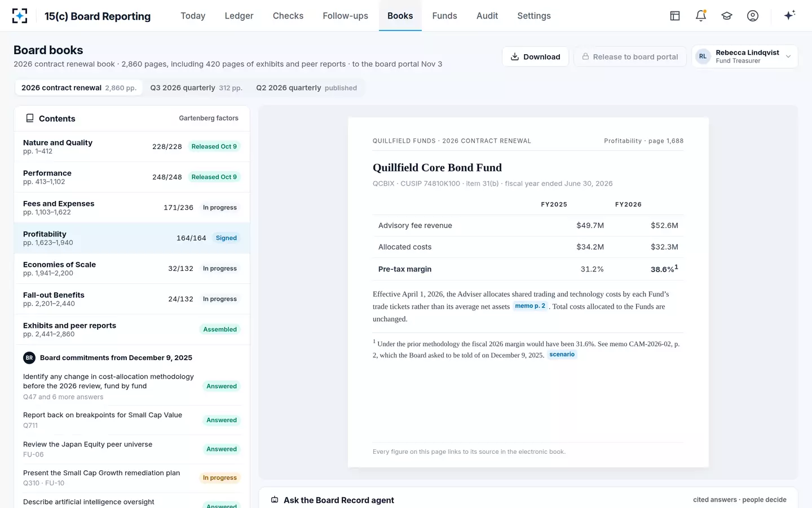Viewport: 812px width, 508px height.
Task: Follow the memo p. 2 source link
Action: (x=530, y=306)
